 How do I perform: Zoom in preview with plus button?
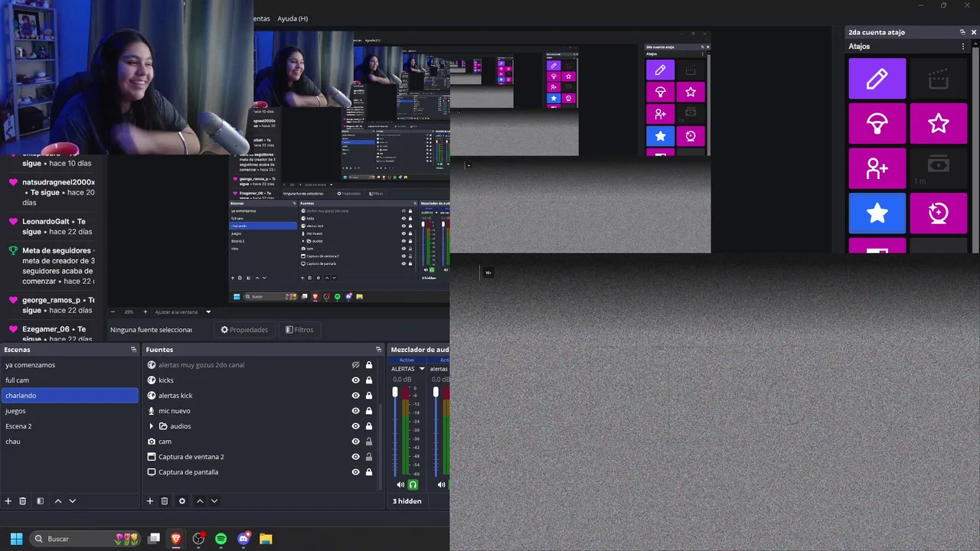[x=145, y=312]
